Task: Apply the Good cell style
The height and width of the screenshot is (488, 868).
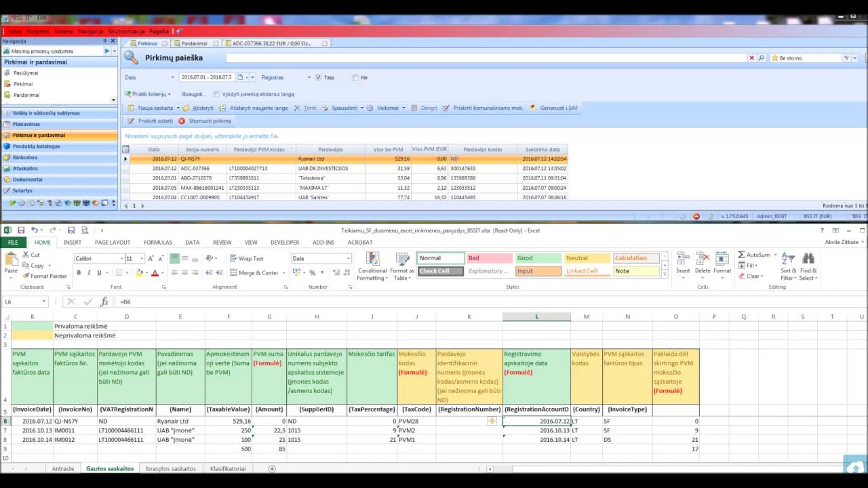Action: click(x=538, y=258)
